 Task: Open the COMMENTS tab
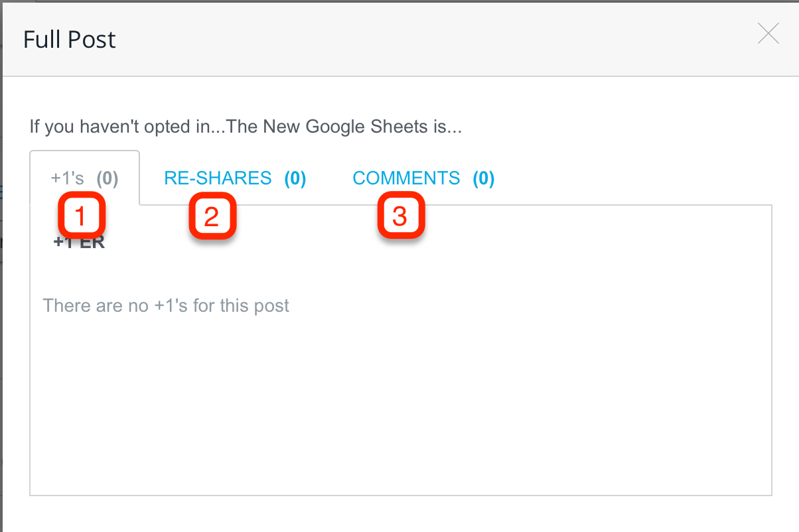pos(423,178)
